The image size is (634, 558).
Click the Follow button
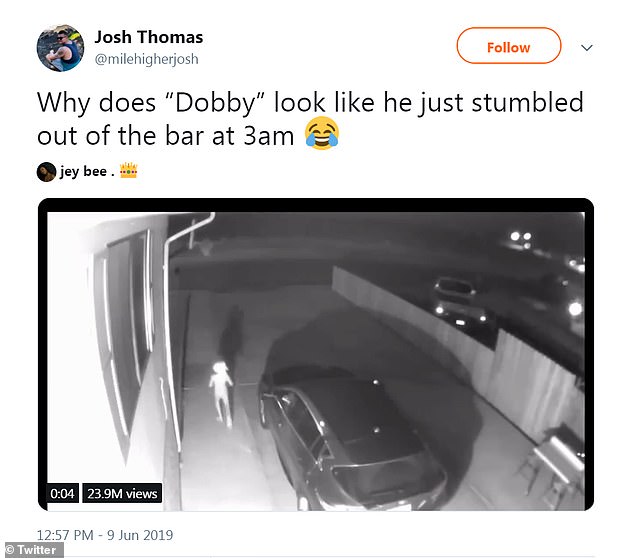tap(509, 46)
